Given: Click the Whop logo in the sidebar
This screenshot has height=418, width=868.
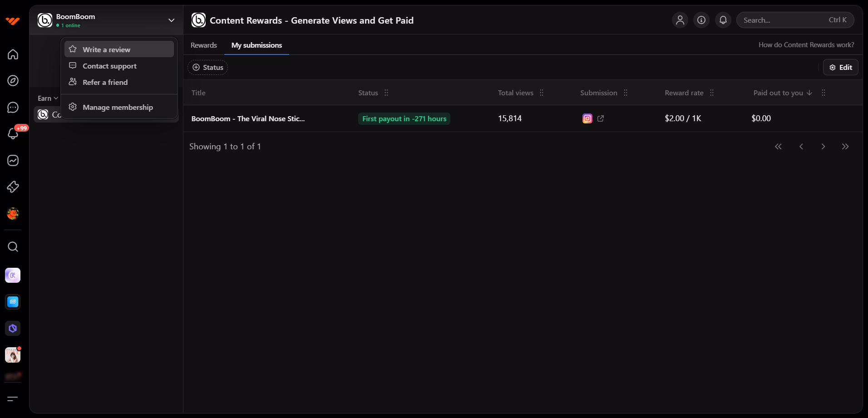Looking at the screenshot, I should (x=13, y=21).
